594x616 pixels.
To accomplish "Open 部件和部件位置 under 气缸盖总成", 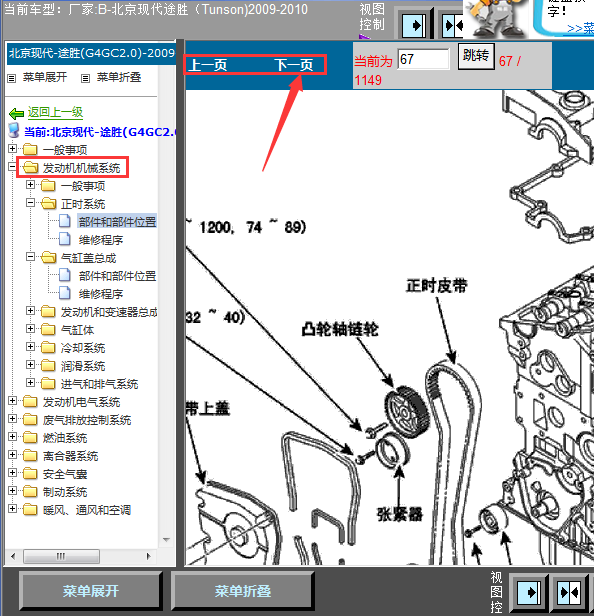I will click(117, 276).
